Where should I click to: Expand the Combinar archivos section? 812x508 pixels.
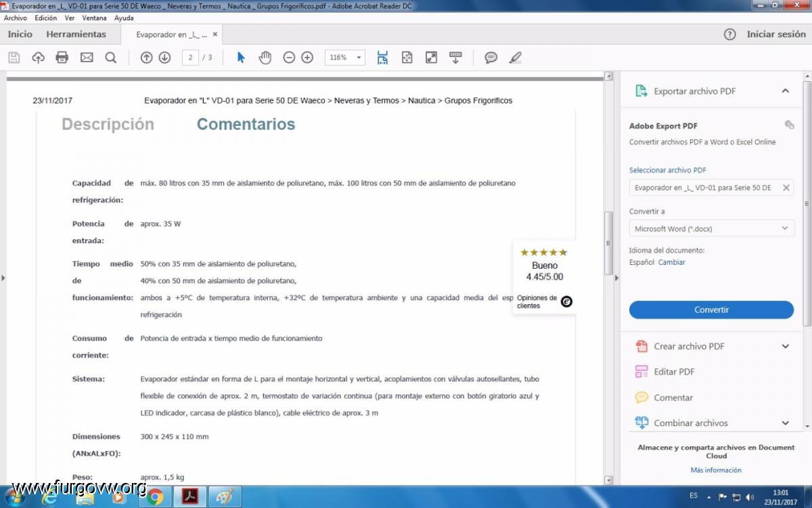pos(785,423)
